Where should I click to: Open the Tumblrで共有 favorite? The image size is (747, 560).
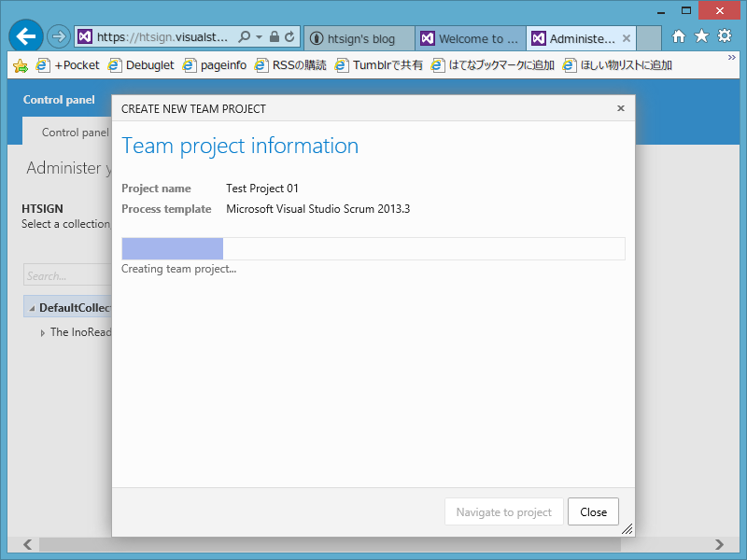379,65
